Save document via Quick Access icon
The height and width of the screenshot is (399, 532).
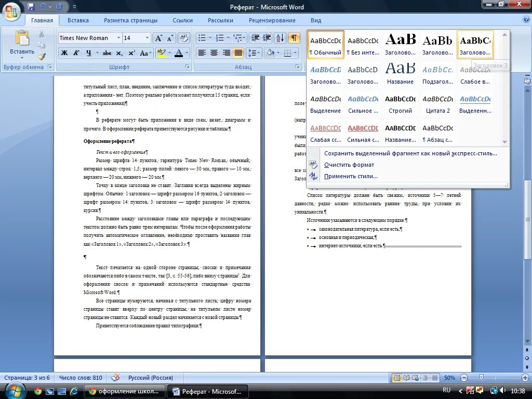tap(31, 6)
